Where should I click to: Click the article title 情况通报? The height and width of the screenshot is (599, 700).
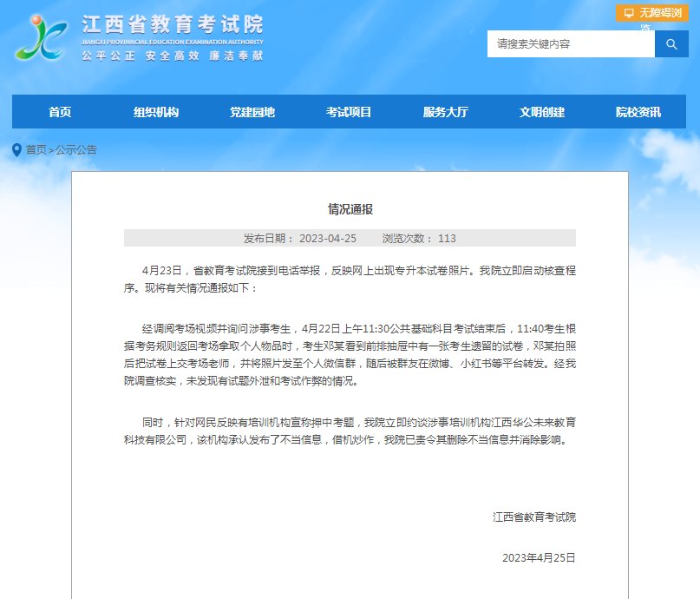[350, 209]
